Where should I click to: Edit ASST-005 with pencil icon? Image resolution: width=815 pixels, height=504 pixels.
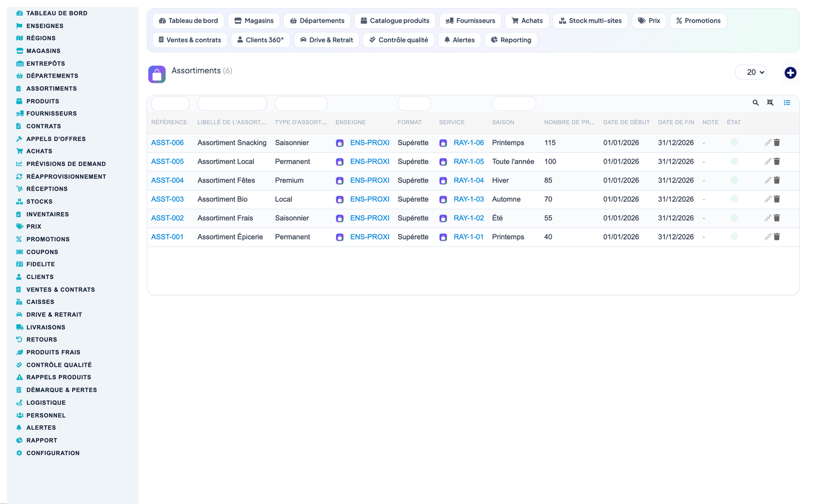click(768, 161)
